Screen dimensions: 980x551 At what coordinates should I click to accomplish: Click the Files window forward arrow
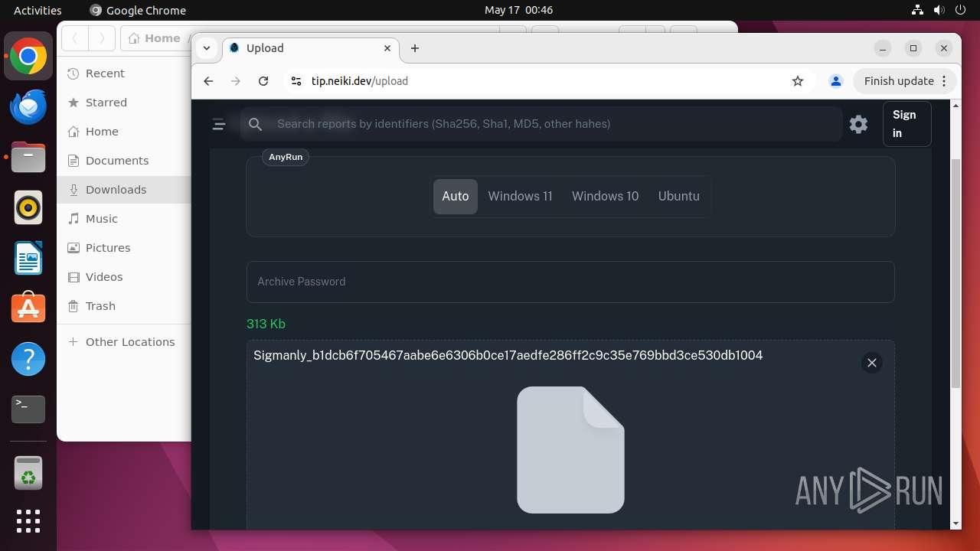click(102, 38)
